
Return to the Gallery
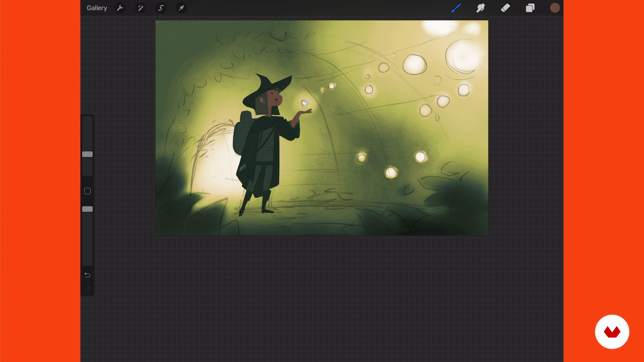[97, 8]
